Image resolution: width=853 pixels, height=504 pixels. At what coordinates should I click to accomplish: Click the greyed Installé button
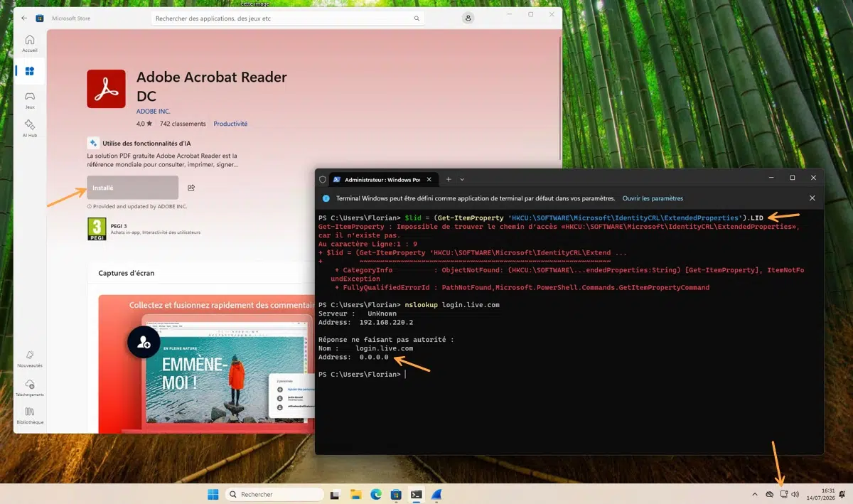(x=133, y=188)
